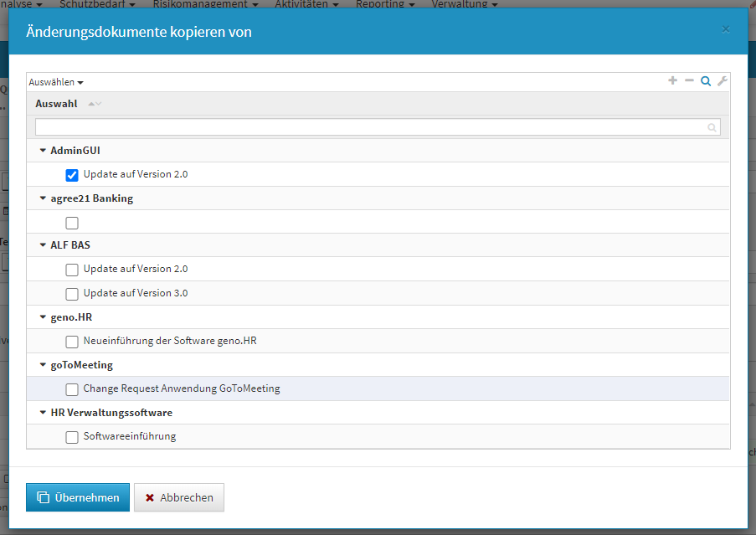This screenshot has width=756, height=535.
Task: Close the dialog with the X icon
Action: (725, 29)
